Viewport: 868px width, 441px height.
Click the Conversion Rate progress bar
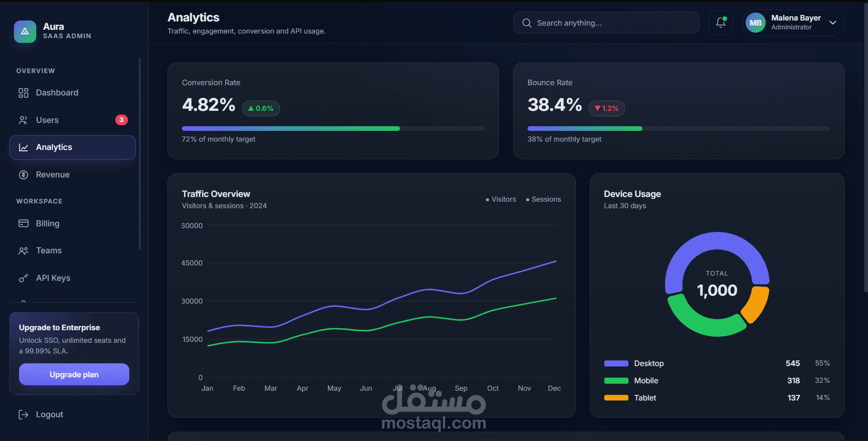pos(333,129)
